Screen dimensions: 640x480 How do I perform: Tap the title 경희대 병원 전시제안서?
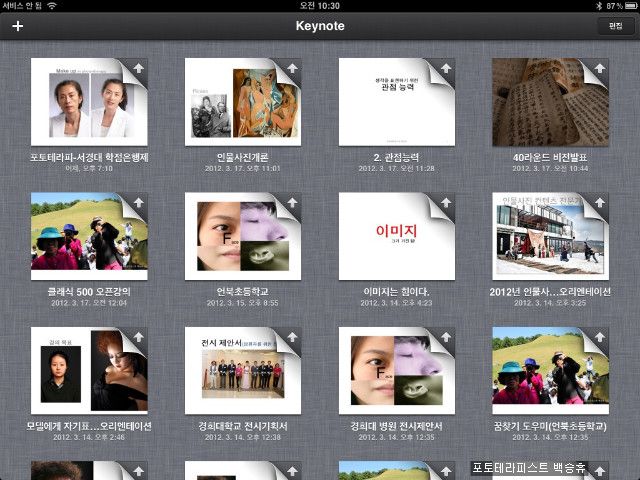point(396,426)
